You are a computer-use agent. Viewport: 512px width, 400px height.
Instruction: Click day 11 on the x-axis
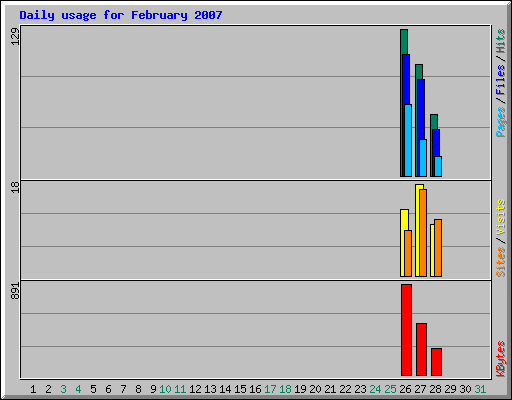[180, 389]
